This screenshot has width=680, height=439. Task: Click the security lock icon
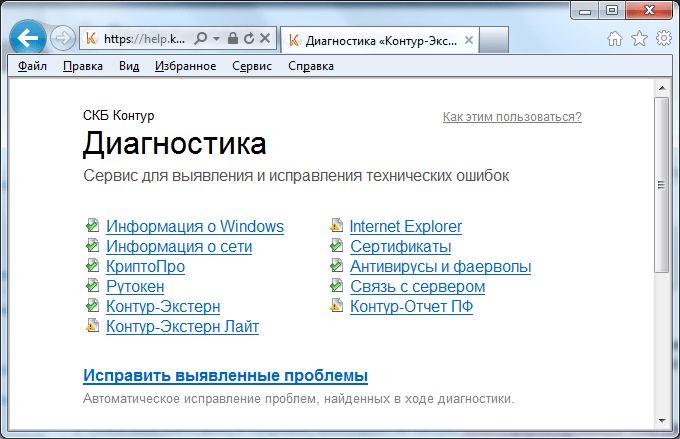click(x=233, y=38)
